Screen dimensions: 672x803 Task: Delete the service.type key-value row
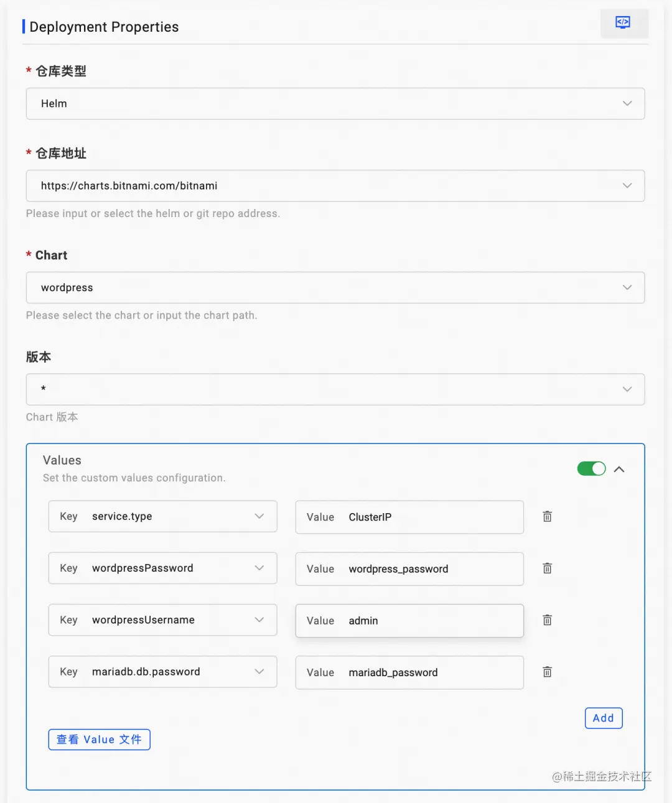click(547, 516)
